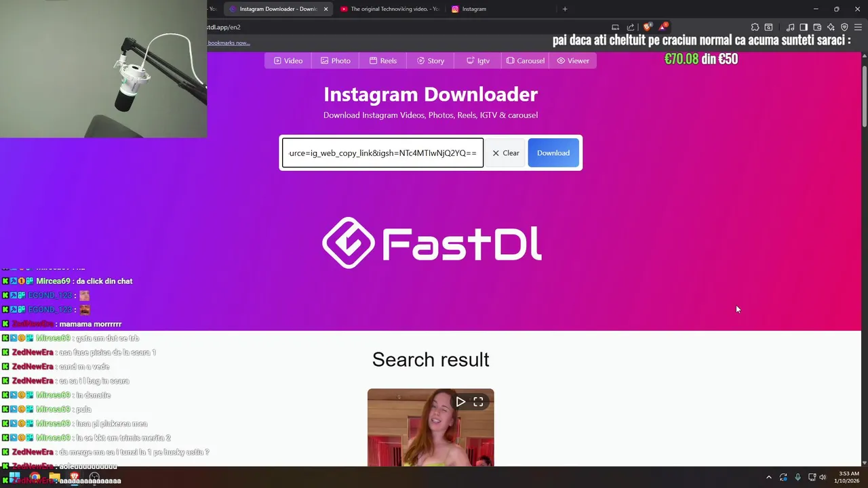Open the Extensions puzzle icon
This screenshot has width=868, height=488.
755,27
